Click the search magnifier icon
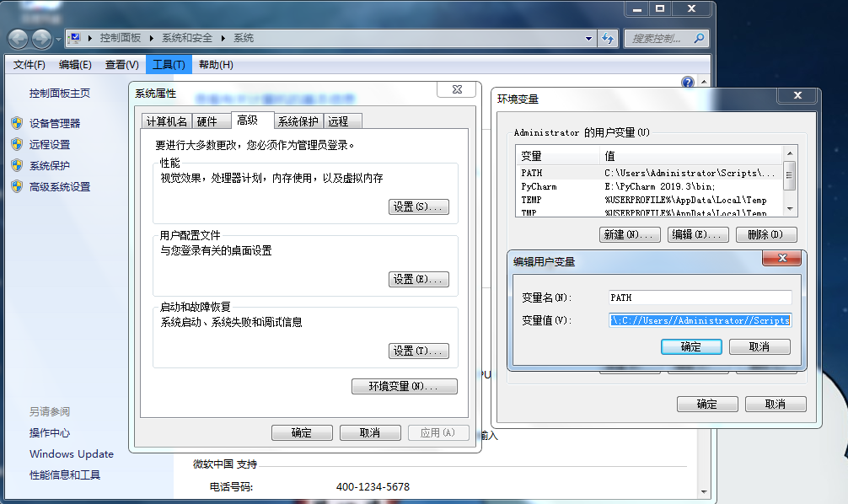 point(700,39)
